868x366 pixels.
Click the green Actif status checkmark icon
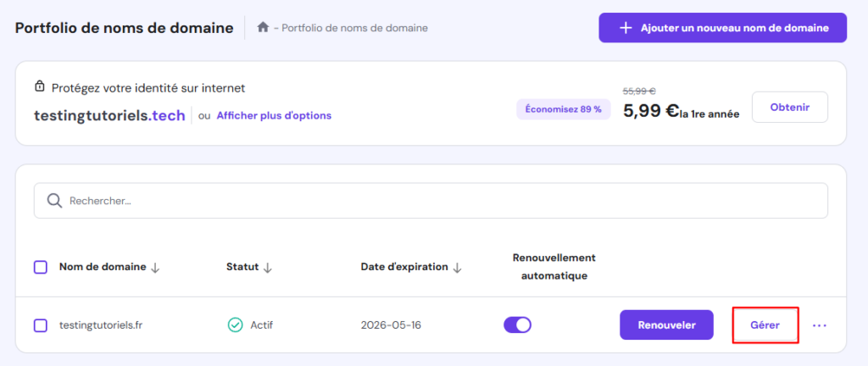coord(235,325)
